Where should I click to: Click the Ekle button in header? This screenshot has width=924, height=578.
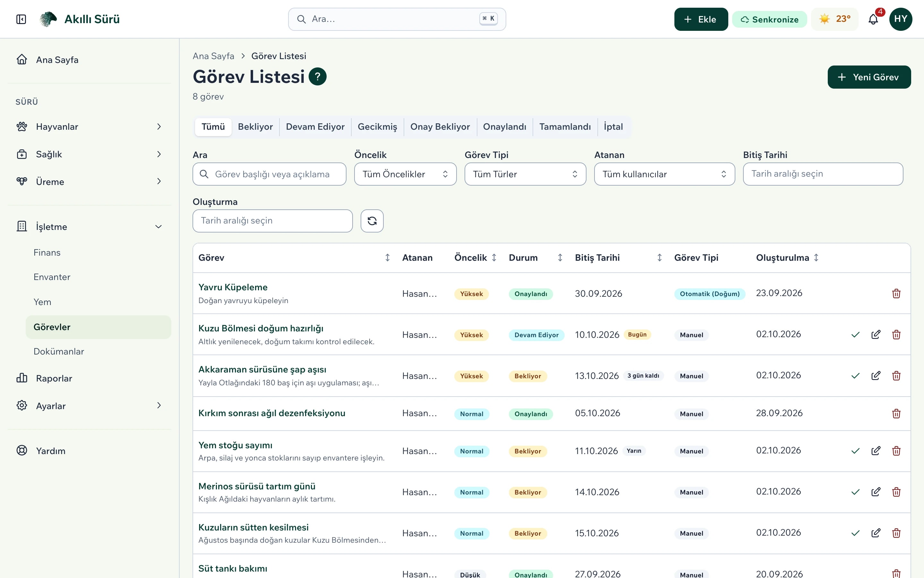[701, 19]
